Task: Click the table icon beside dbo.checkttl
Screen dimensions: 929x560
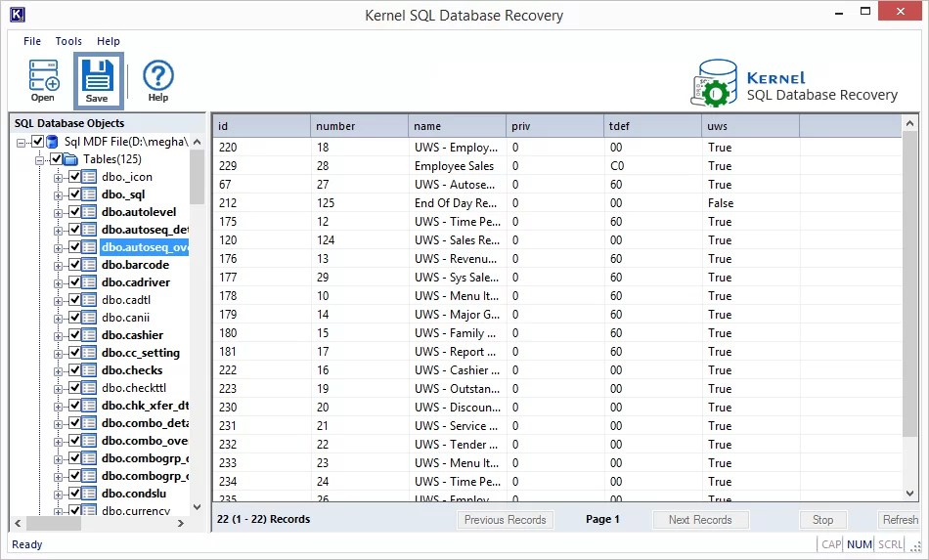Action: [x=89, y=388]
